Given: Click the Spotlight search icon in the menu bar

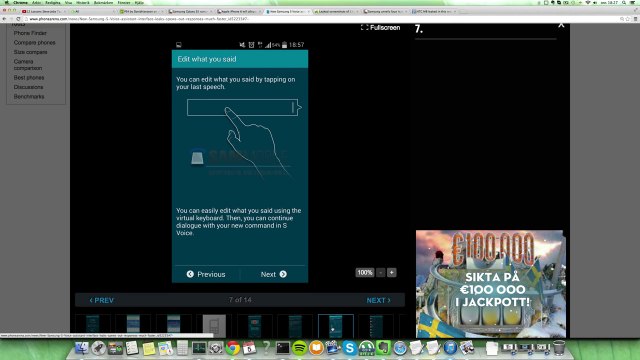Looking at the screenshot, I should pos(624,2).
